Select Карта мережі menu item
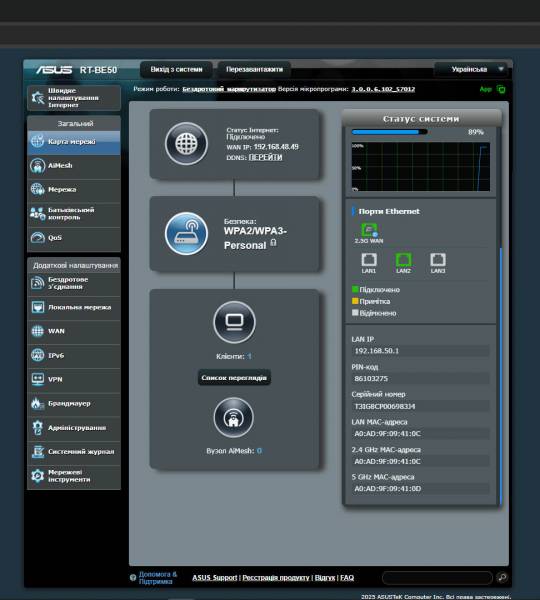The height and width of the screenshot is (600, 540). (74, 142)
